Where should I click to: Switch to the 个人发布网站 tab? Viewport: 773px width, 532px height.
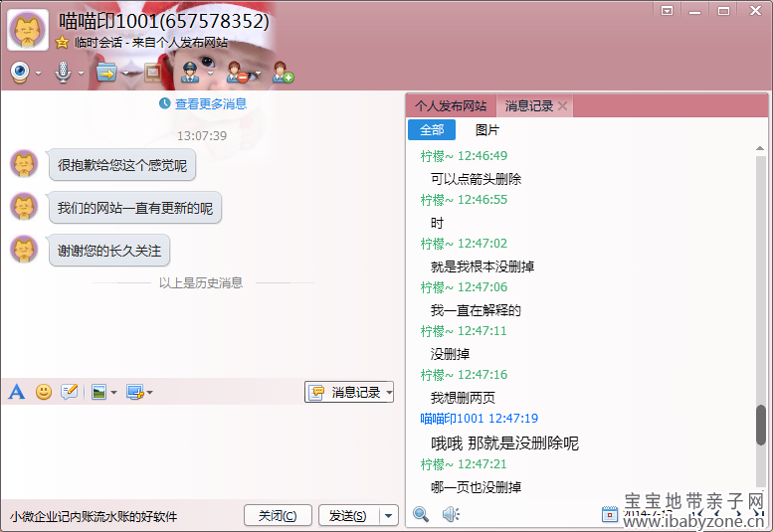pyautogui.click(x=451, y=106)
